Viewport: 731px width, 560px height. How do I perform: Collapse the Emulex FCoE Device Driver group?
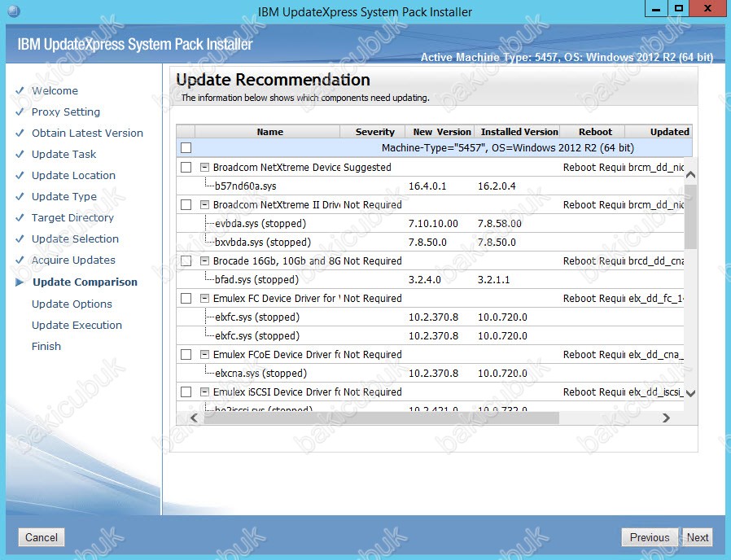[x=204, y=354]
